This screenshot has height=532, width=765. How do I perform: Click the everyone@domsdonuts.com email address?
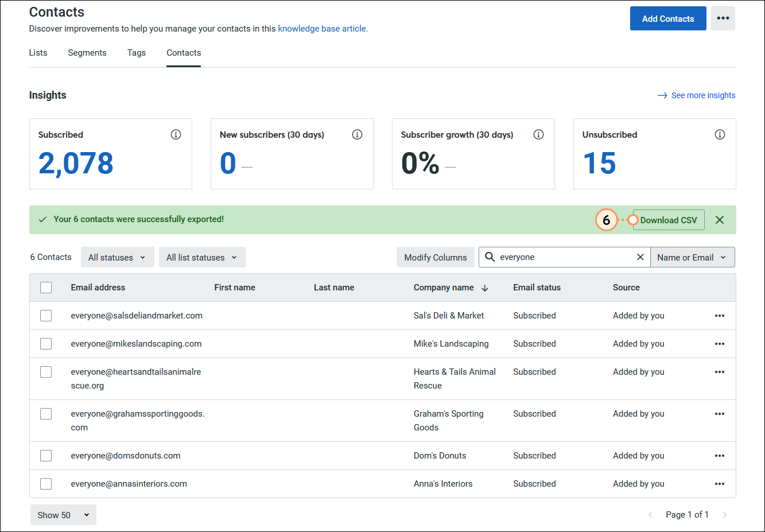(126, 456)
